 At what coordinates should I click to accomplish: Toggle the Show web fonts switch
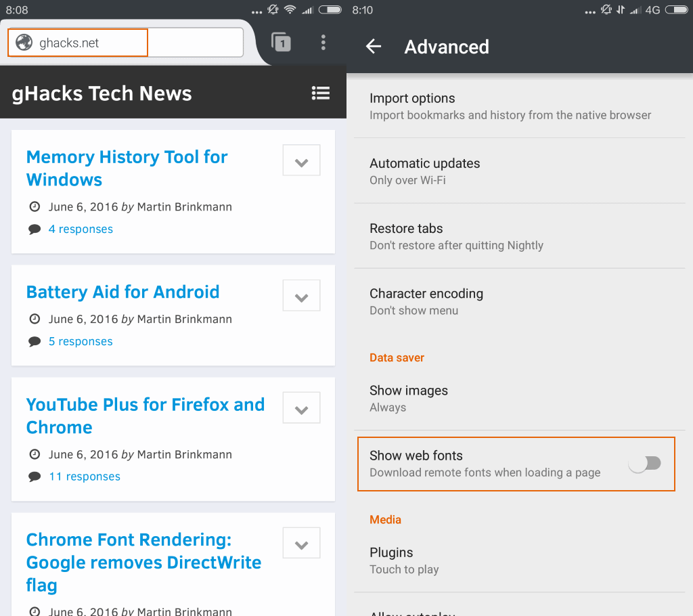click(x=645, y=464)
